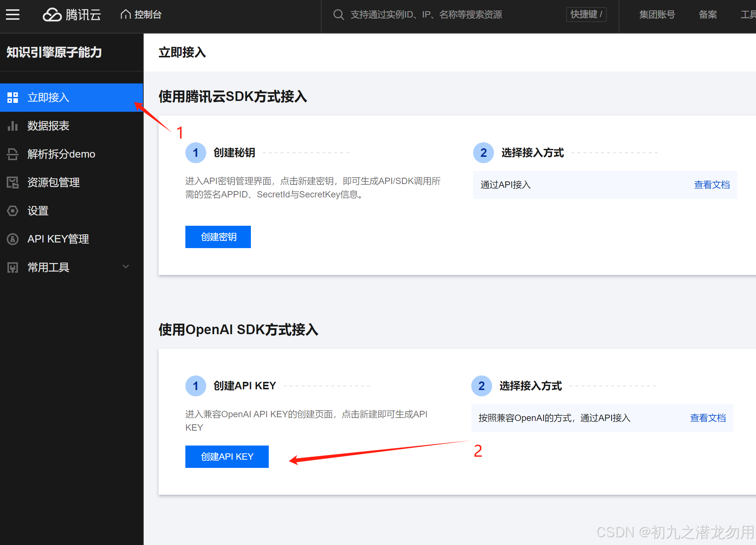Open 集团账号 in top bar
The image size is (756, 545).
tap(657, 15)
